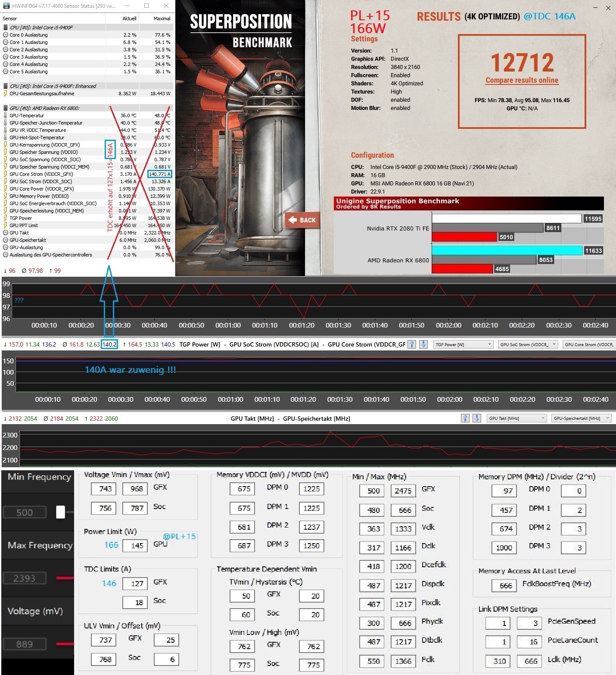This screenshot has width=616, height=675.
Task: Click the CPU-Gesamtleistungsaufnahme power icon
Action: (6, 94)
